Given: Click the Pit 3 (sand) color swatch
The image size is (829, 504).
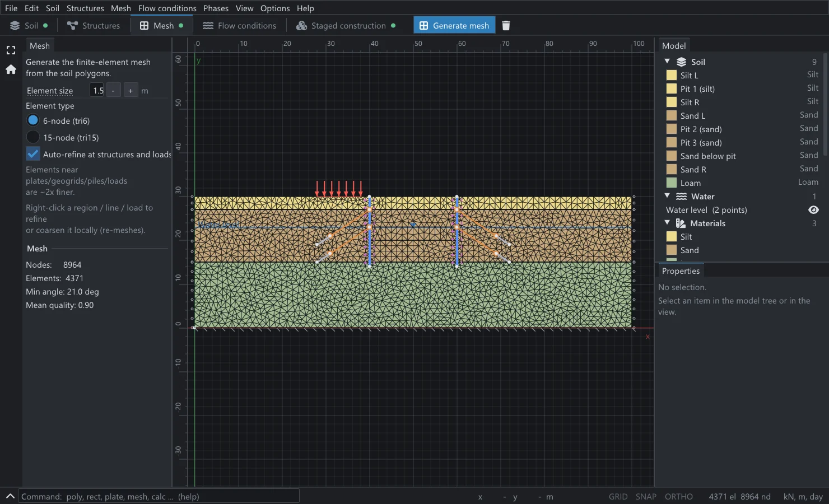Looking at the screenshot, I should coord(671,142).
